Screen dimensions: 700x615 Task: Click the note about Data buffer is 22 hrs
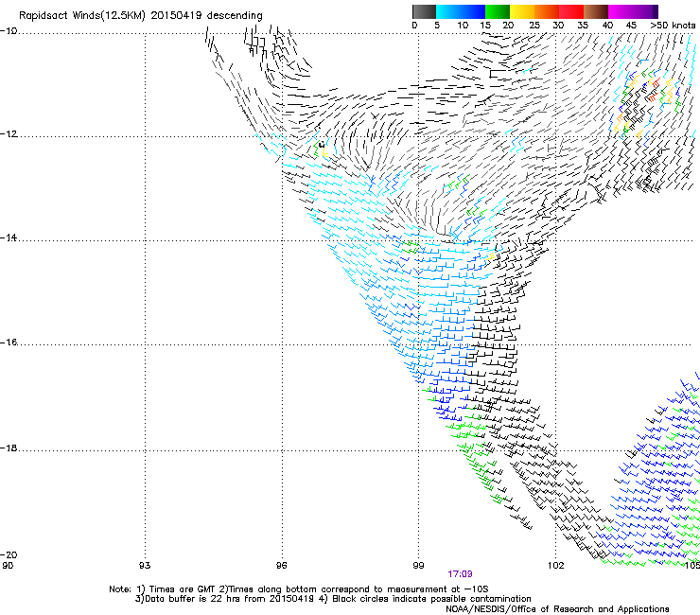pyautogui.click(x=333, y=599)
